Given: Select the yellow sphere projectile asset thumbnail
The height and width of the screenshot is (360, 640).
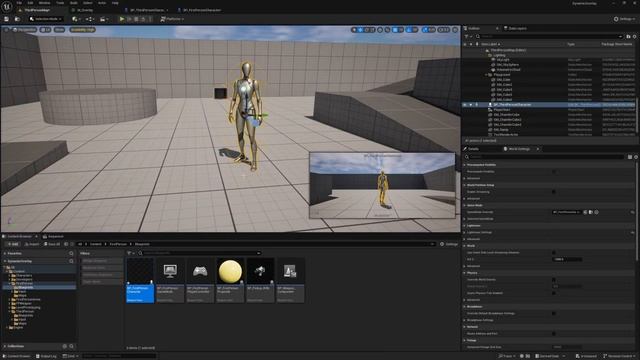Looking at the screenshot, I should tap(230, 271).
